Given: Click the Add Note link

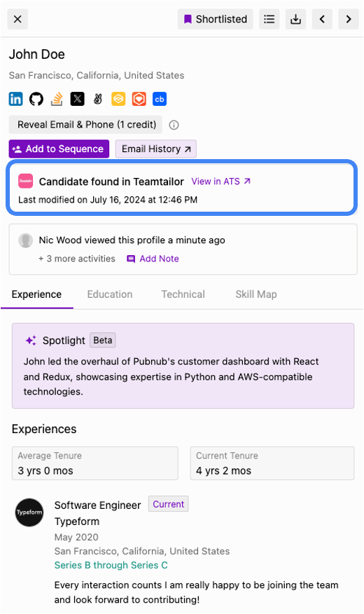Looking at the screenshot, I should point(153,259).
